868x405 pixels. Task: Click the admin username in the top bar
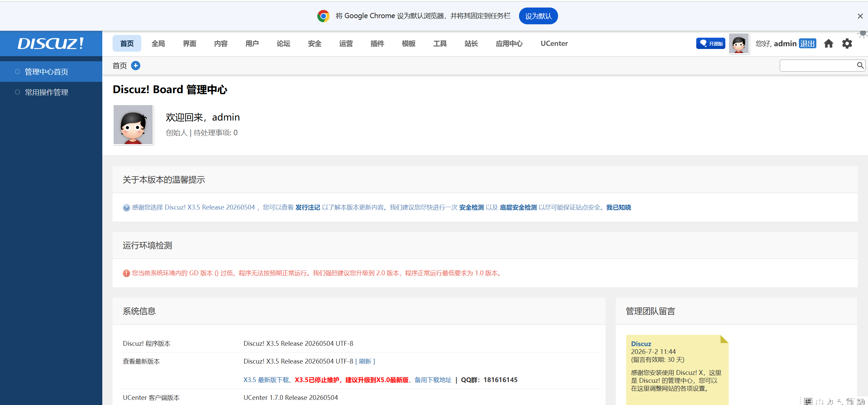pos(785,43)
